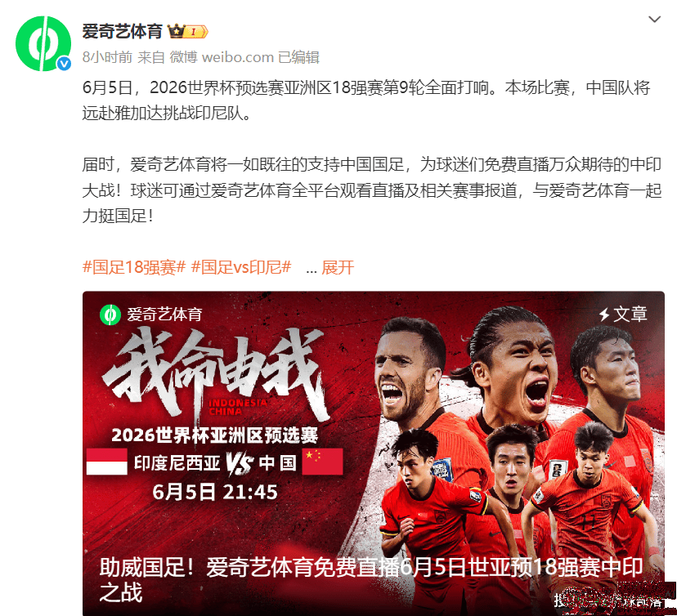Click the 已编辑 edited label
The image size is (677, 616).
point(298,57)
